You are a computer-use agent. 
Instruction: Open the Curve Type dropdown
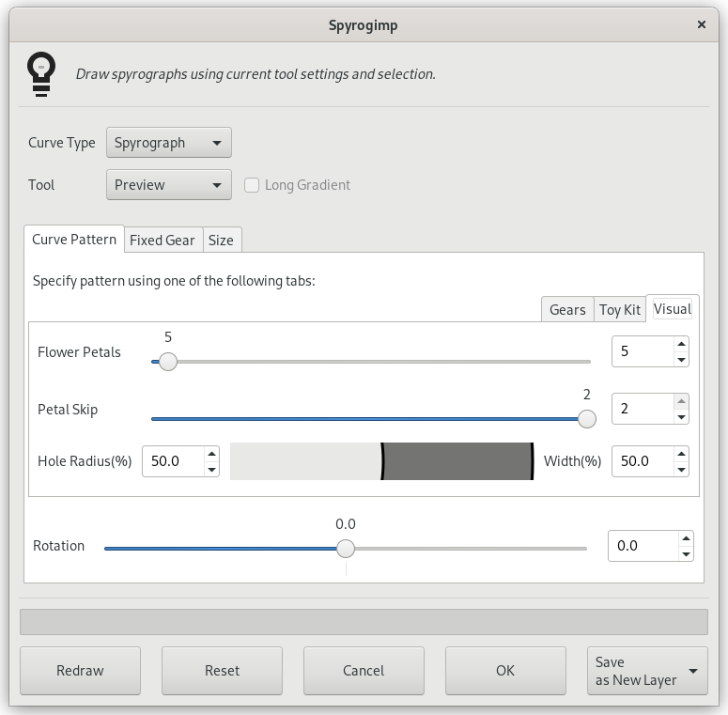tap(168, 143)
